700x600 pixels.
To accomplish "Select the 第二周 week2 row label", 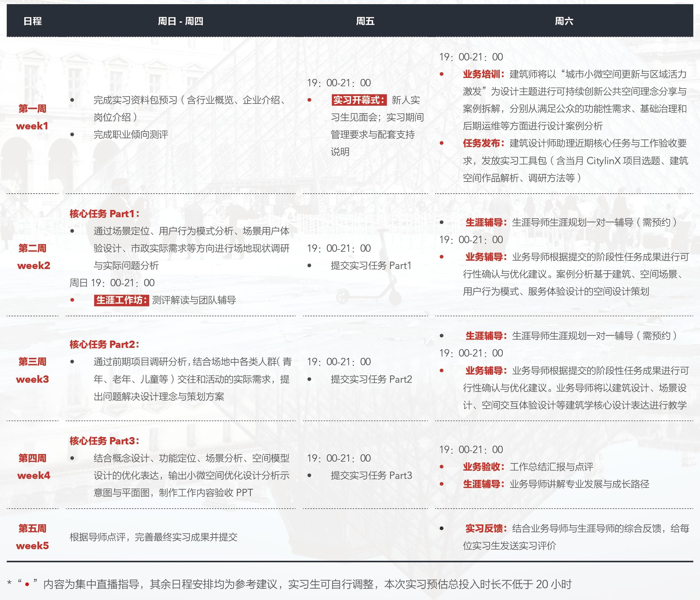I will click(x=33, y=257).
